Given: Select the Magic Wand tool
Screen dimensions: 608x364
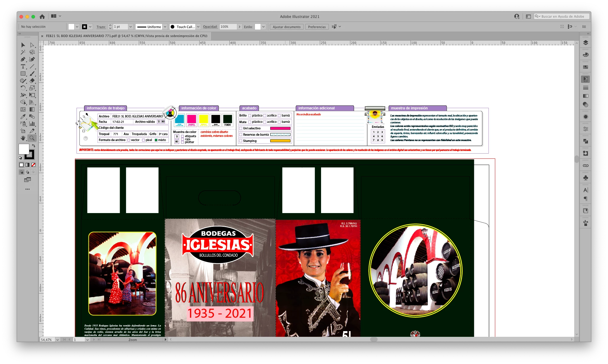Looking at the screenshot, I should click(23, 52).
